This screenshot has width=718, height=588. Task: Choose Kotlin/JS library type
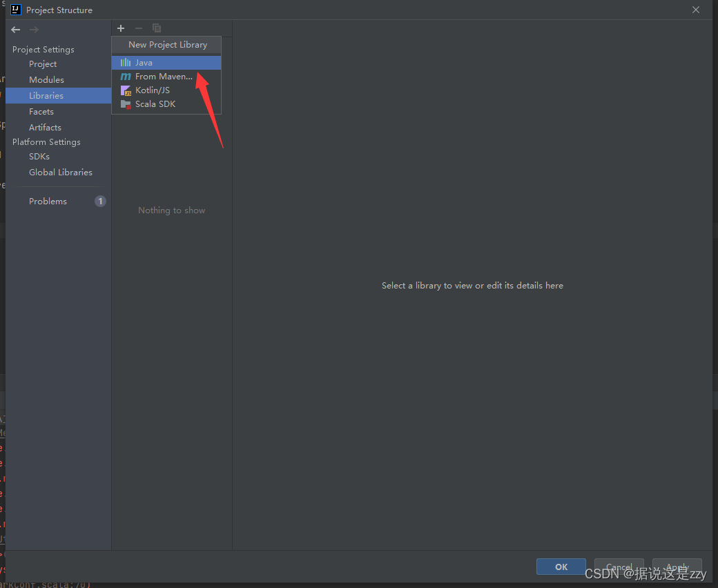click(166, 90)
